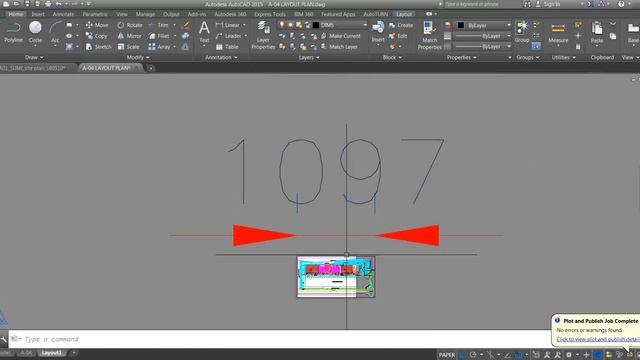This screenshot has height=360, width=640.
Task: Click the Create block button
Action: 400,25
